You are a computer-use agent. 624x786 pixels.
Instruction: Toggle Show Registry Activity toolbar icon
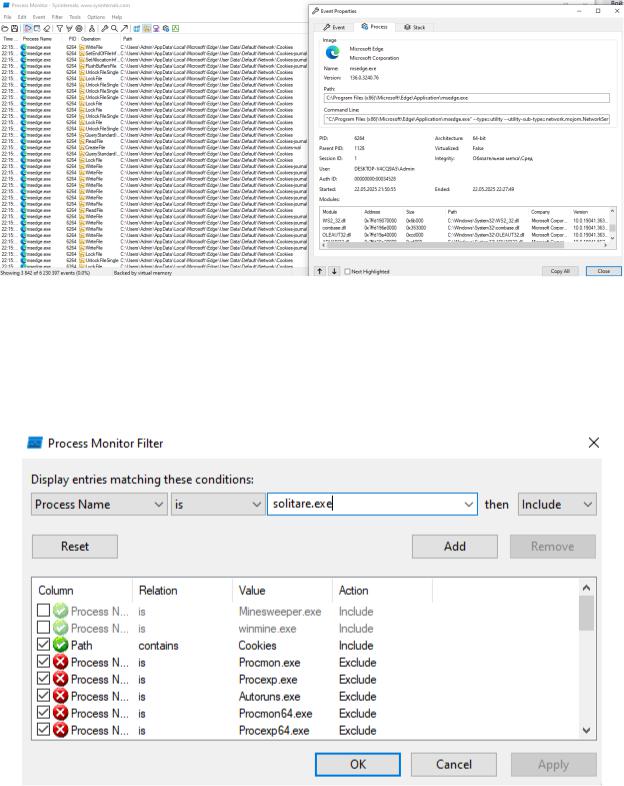click(x=137, y=29)
